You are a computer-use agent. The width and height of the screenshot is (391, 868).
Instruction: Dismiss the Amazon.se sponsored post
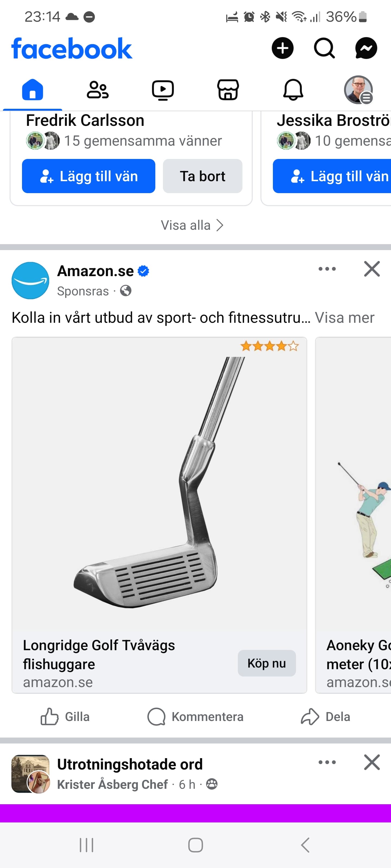coord(372,269)
